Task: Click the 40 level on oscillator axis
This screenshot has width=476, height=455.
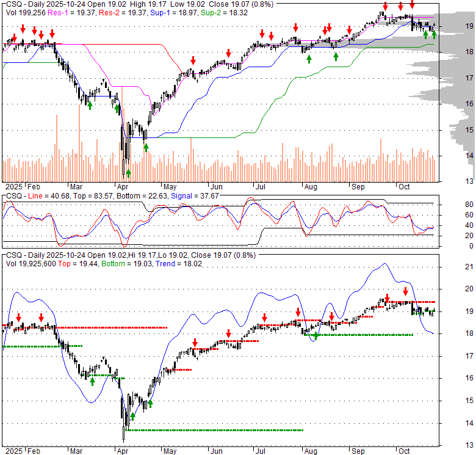Action: 469,225
